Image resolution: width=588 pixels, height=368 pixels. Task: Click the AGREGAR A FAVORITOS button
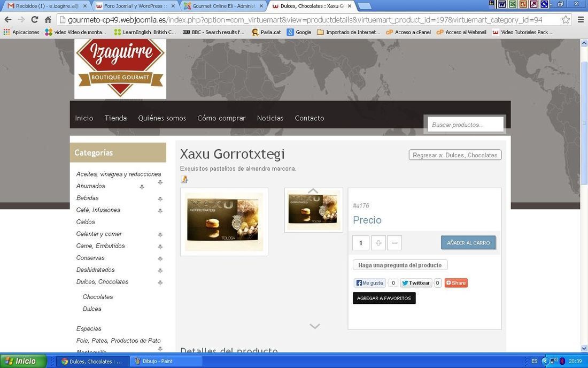point(384,298)
